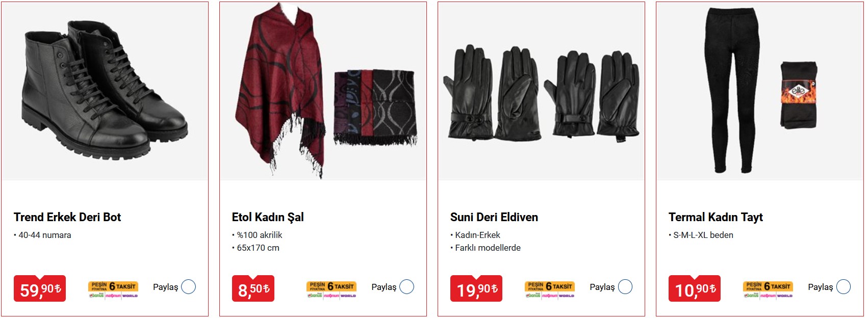Open the red shawl product image

coord(323,91)
